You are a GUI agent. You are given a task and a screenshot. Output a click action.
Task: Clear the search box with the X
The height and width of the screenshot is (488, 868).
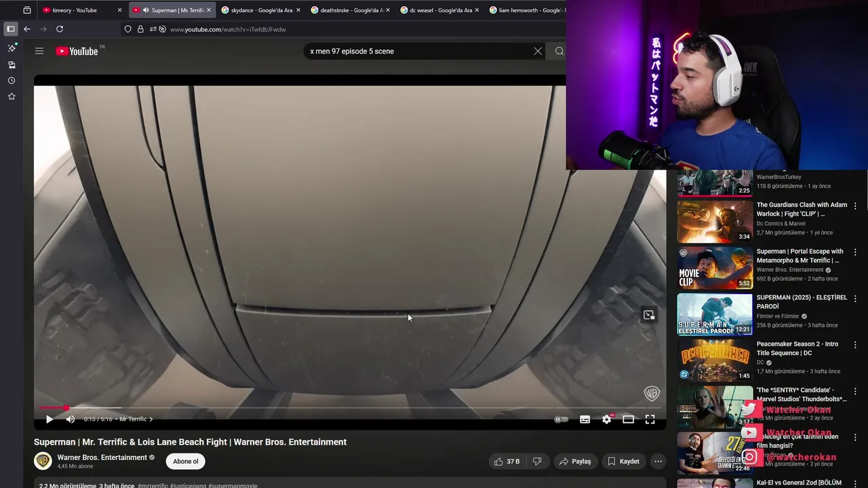538,51
